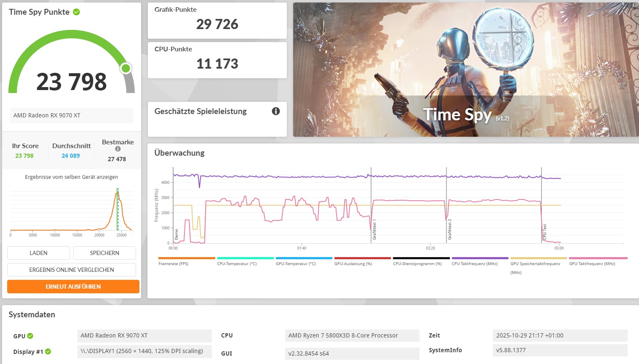Select the GPU Speichertaktfrequenz legend icon
Screen dimensions: 639x364
coord(539,257)
